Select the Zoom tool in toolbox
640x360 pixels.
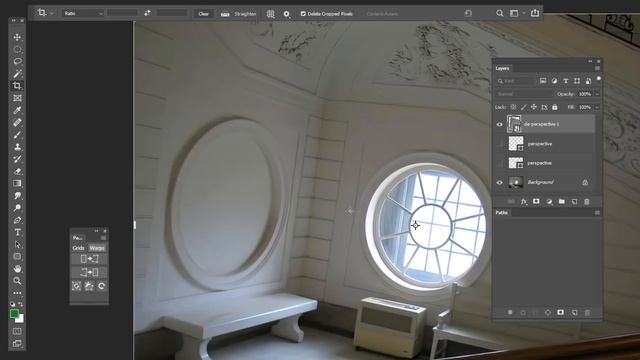click(x=17, y=281)
